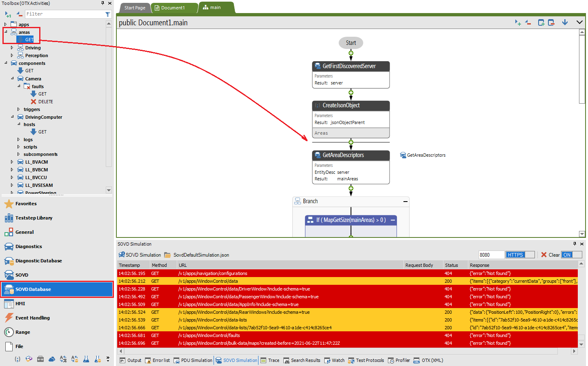Viewport: 588px width, 366px height.
Task: Click the blue flask icon in the toolbox strip
Action: click(x=86, y=359)
